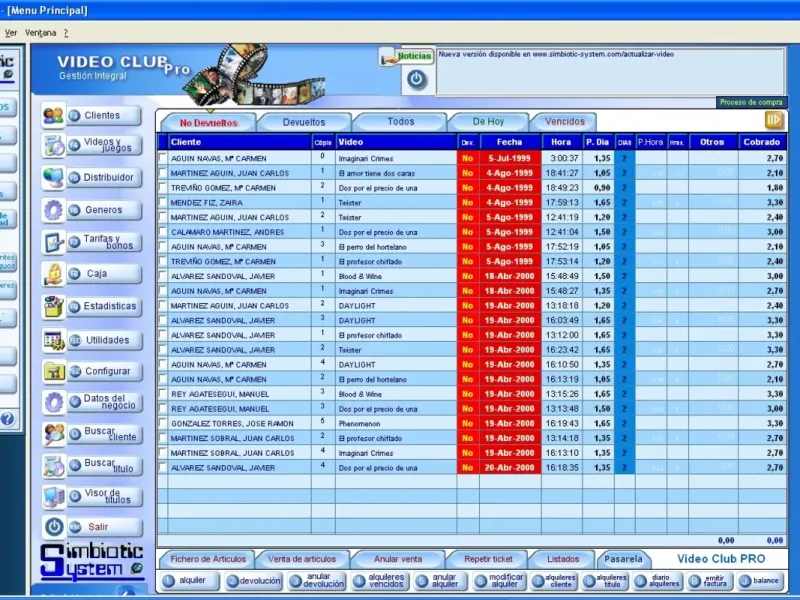Click the Generos gear icon
Image resolution: width=800 pixels, height=600 pixels.
tap(54, 210)
